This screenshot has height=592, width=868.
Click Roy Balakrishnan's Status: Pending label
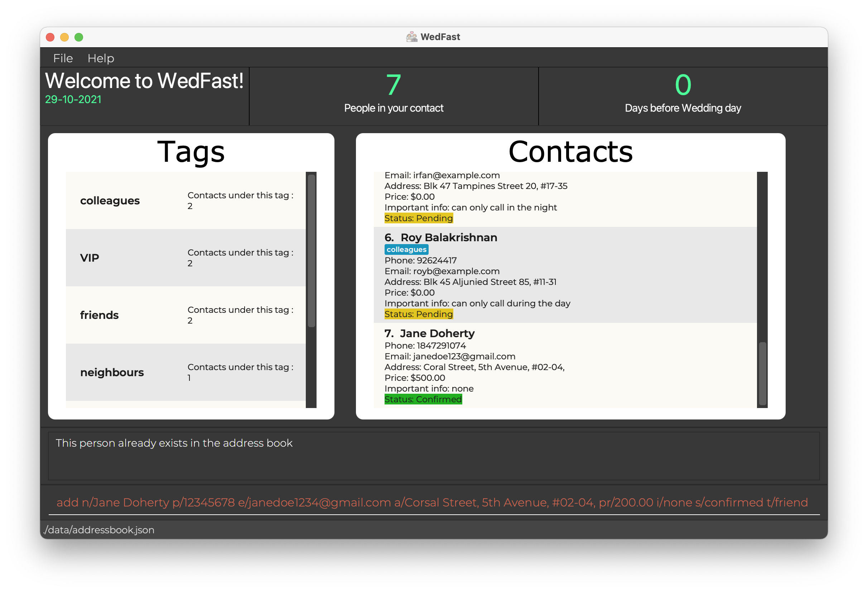tap(418, 314)
